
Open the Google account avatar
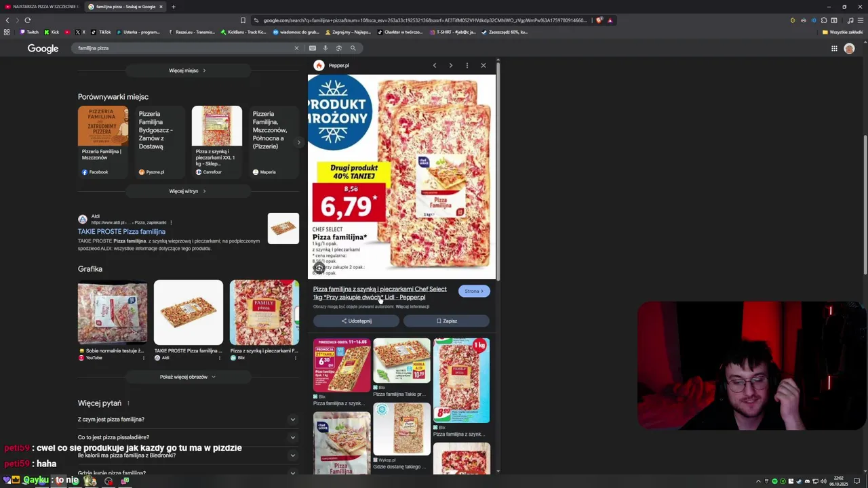849,48
